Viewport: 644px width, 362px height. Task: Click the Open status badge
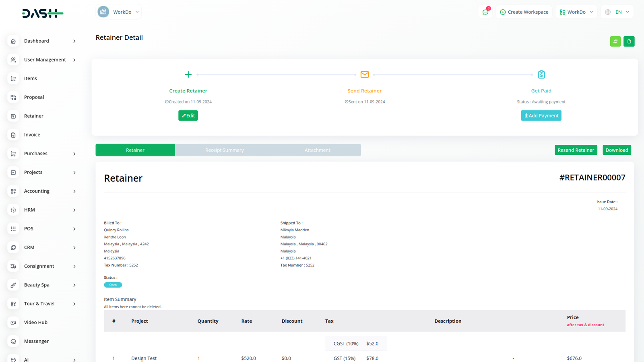[113, 285]
